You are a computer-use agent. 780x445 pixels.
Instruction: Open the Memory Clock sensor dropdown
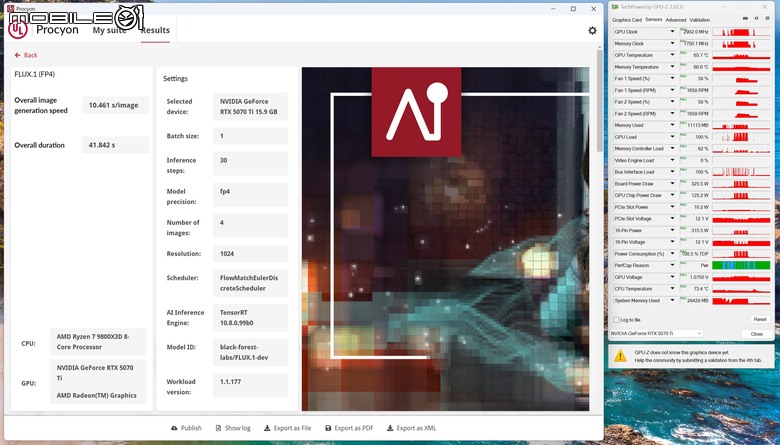tap(672, 44)
